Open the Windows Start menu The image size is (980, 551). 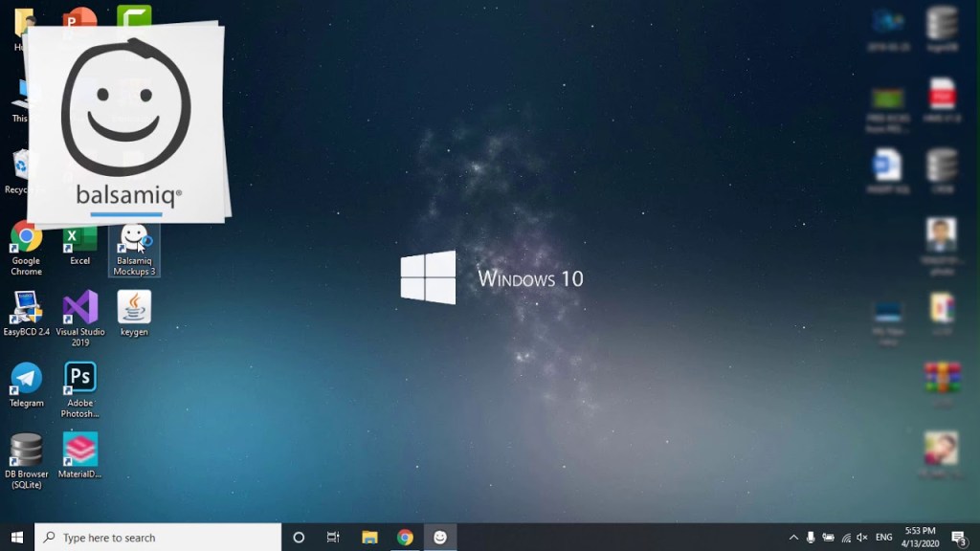click(17, 538)
